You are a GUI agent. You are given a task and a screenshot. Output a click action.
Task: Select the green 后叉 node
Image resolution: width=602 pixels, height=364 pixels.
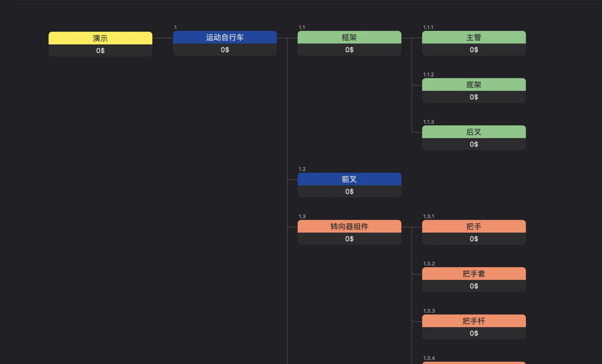(x=474, y=132)
